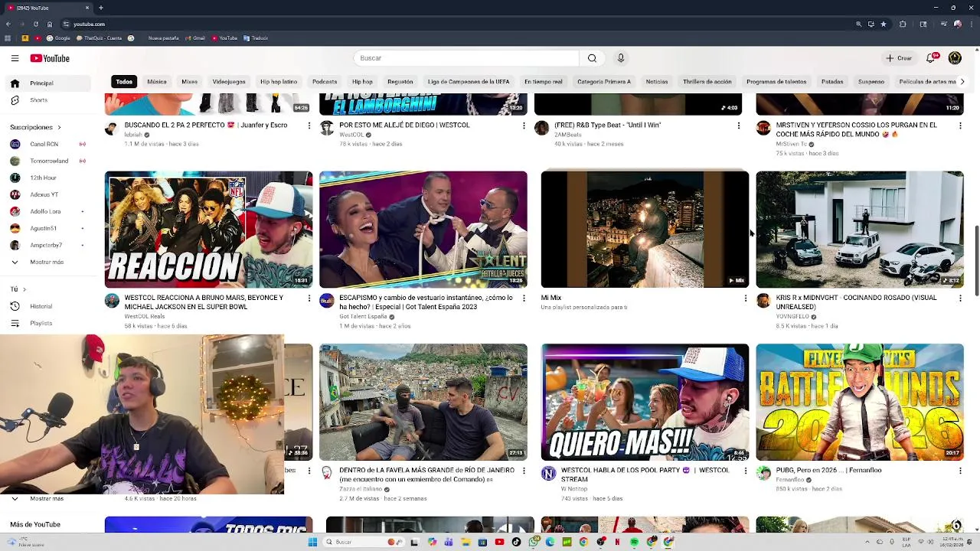The image size is (980, 551).
Task: Open the account avatar menu
Action: click(x=955, y=58)
